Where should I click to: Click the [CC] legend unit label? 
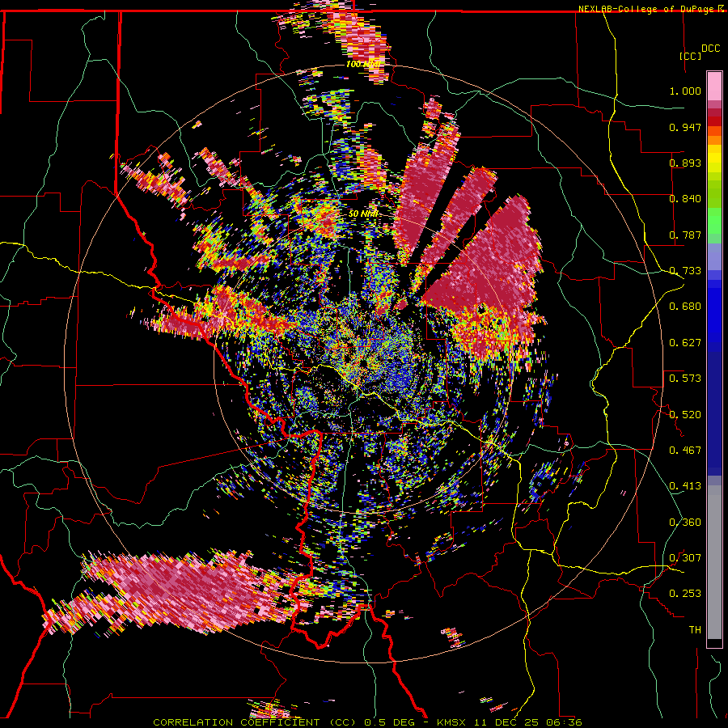point(690,56)
